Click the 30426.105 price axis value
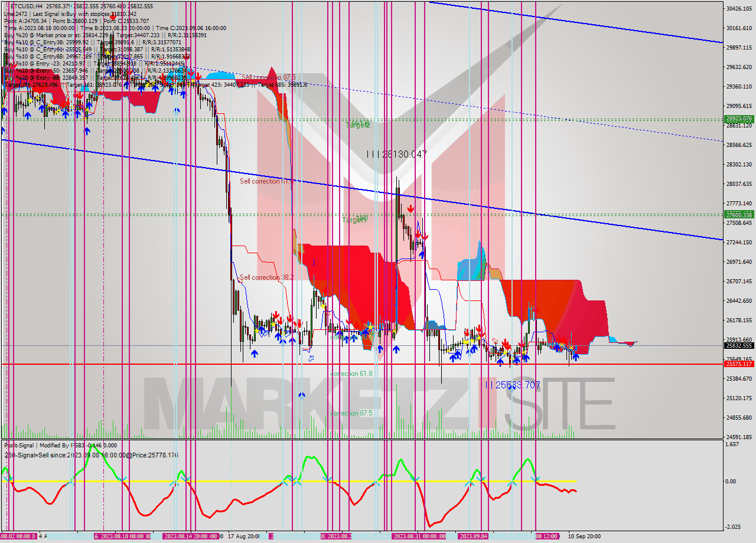The height and width of the screenshot is (543, 756). click(739, 8)
